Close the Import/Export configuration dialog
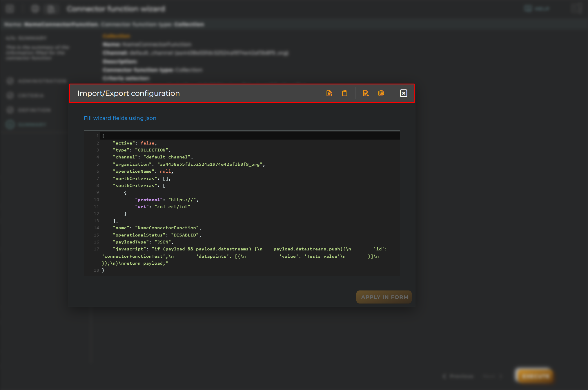This screenshot has width=588, height=390. coord(403,93)
